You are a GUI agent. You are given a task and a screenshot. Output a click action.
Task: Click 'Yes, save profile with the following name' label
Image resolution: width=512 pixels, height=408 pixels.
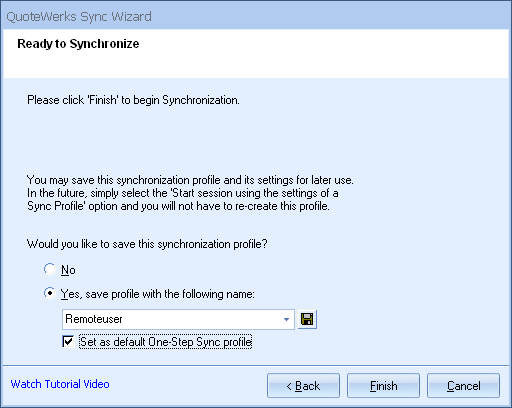click(x=158, y=294)
